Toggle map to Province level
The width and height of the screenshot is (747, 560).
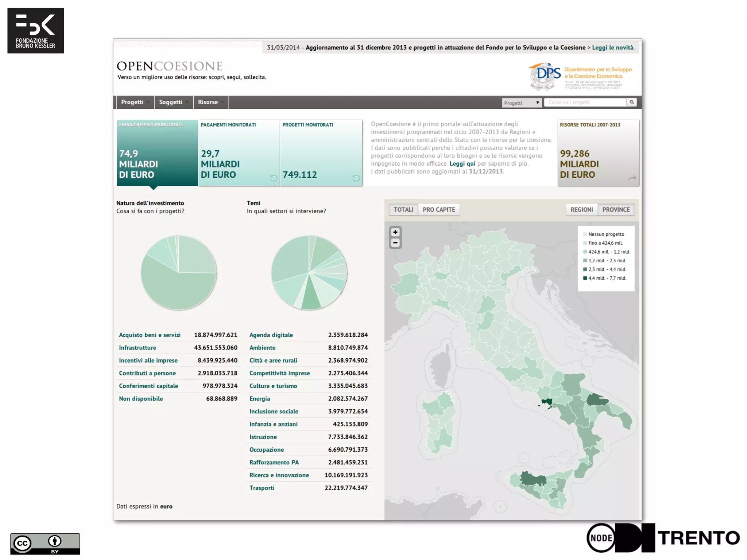pyautogui.click(x=616, y=209)
